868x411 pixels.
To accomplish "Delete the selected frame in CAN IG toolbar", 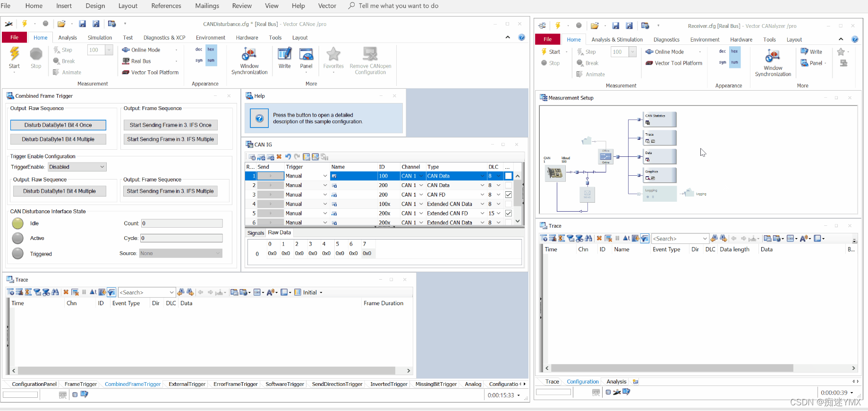I will click(x=279, y=157).
